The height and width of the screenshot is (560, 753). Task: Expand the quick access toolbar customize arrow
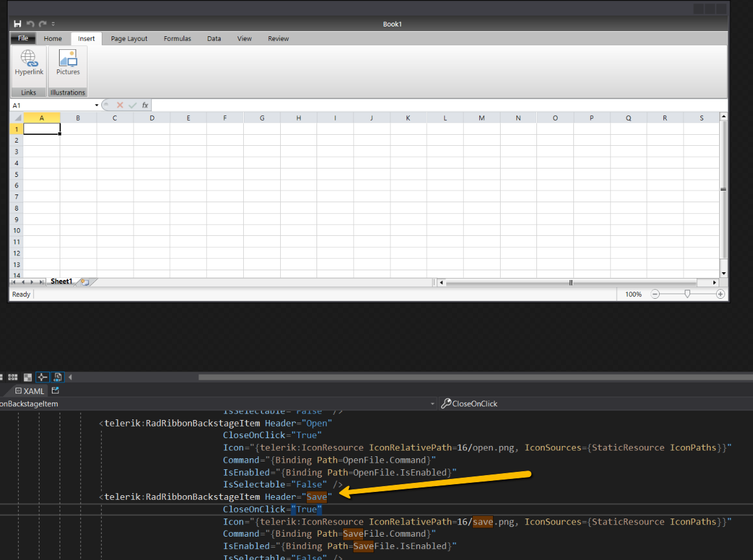pos(53,24)
